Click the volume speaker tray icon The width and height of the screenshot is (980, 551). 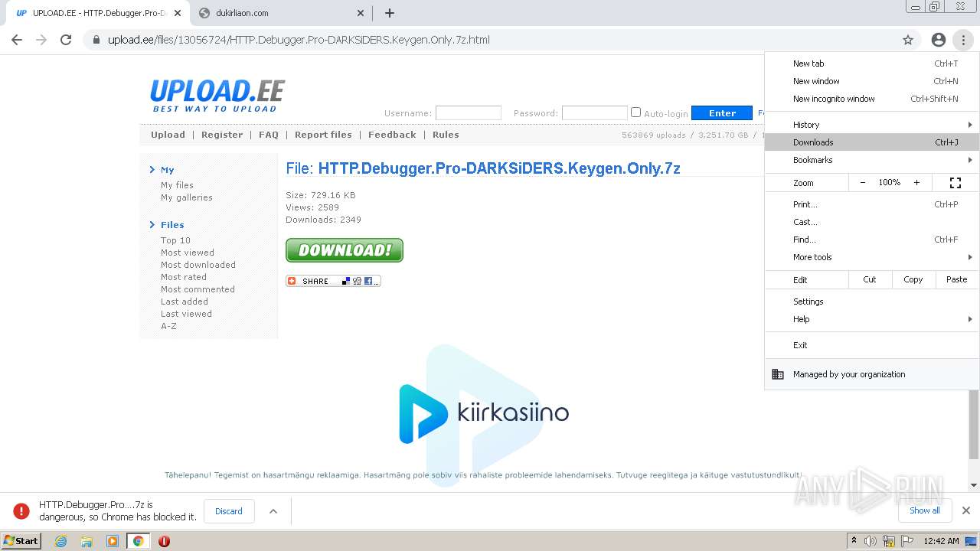871,541
